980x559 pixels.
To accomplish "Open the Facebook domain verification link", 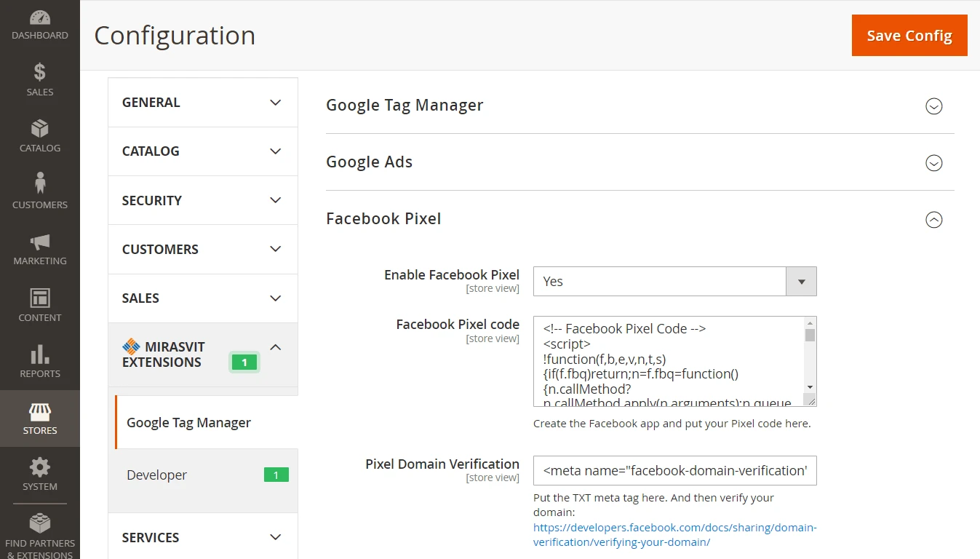I will [x=674, y=535].
